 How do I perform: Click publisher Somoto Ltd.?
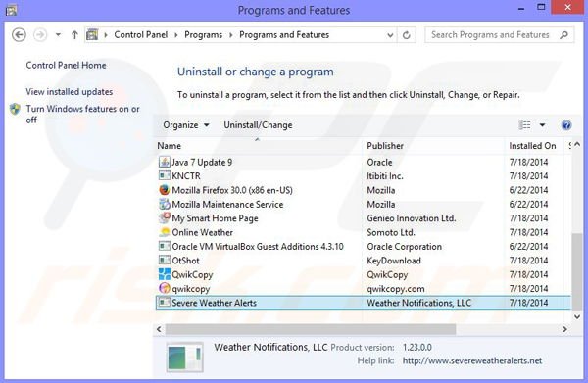[x=391, y=232]
